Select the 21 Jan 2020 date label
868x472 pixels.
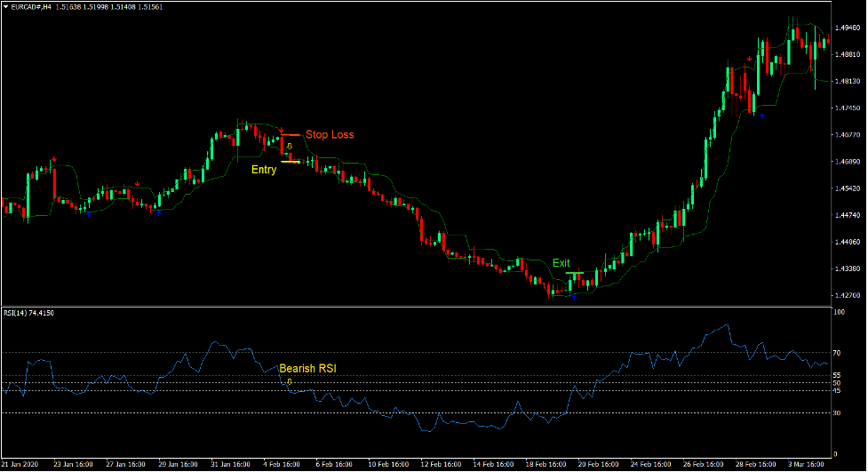pyautogui.click(x=21, y=464)
